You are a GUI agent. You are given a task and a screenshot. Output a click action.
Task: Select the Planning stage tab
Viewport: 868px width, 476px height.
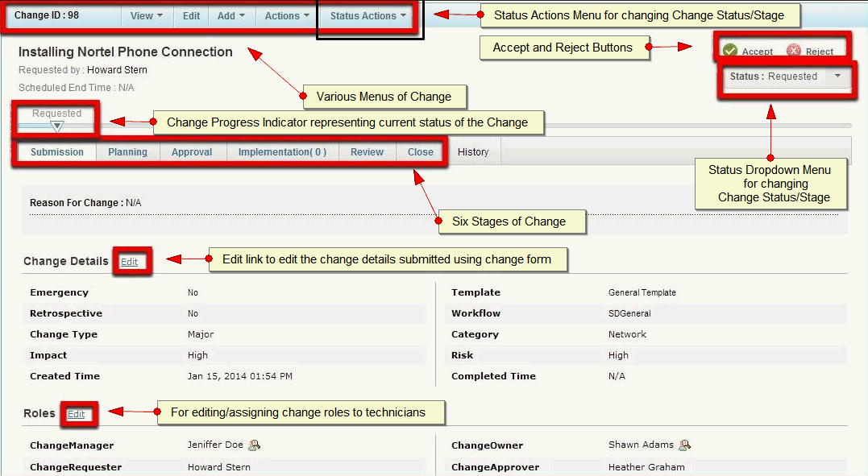[x=129, y=151]
